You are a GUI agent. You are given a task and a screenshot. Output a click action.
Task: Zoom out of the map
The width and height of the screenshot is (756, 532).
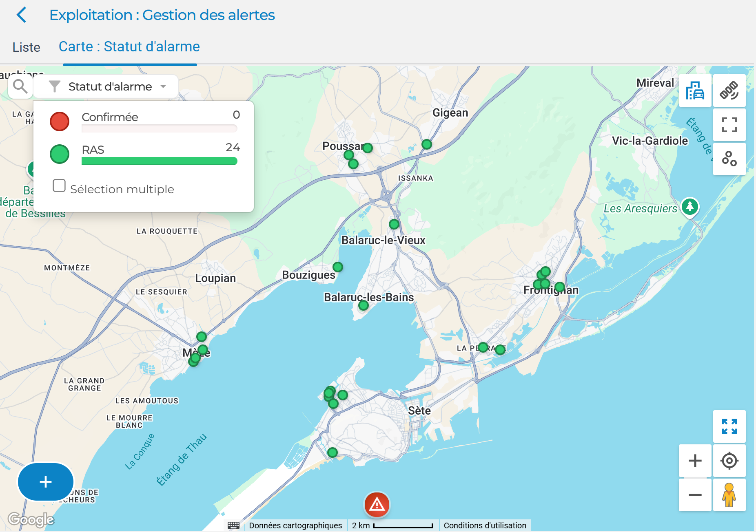coord(695,495)
